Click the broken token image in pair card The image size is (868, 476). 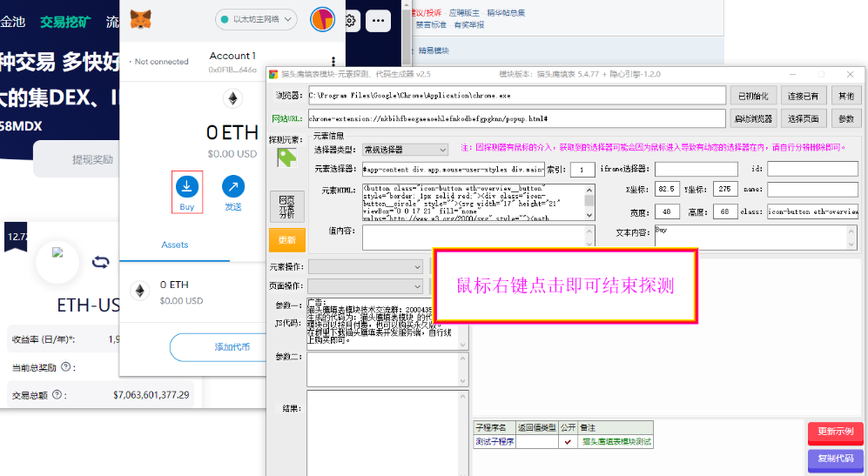pyautogui.click(x=57, y=253)
